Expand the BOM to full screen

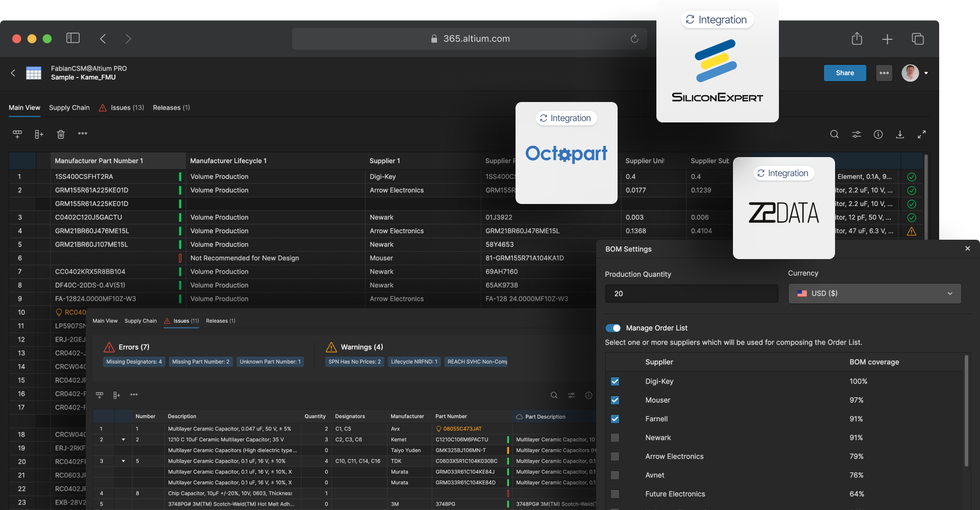pos(922,134)
